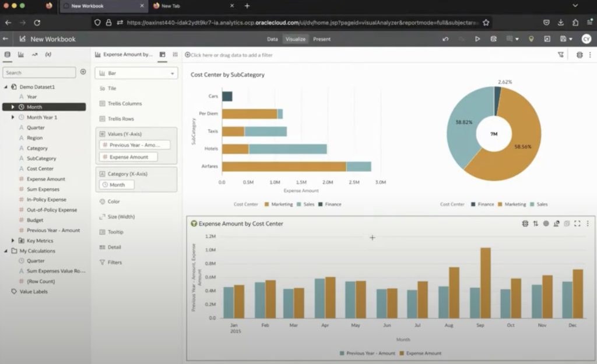Open the notes comment icon in header

[510, 39]
